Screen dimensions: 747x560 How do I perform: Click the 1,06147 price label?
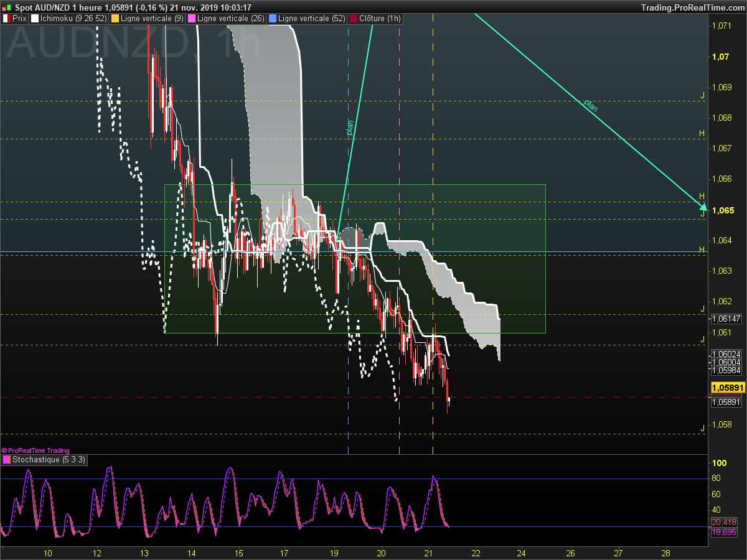pyautogui.click(x=726, y=319)
